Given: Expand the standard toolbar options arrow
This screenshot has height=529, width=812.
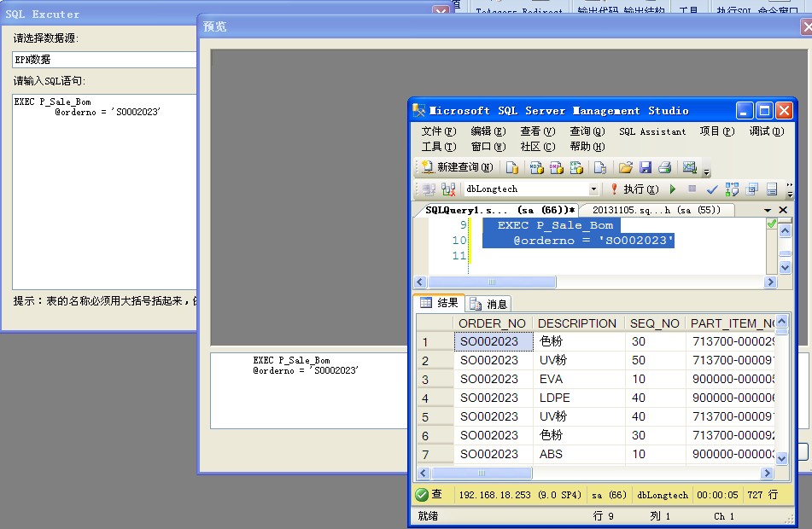Looking at the screenshot, I should click(x=707, y=171).
